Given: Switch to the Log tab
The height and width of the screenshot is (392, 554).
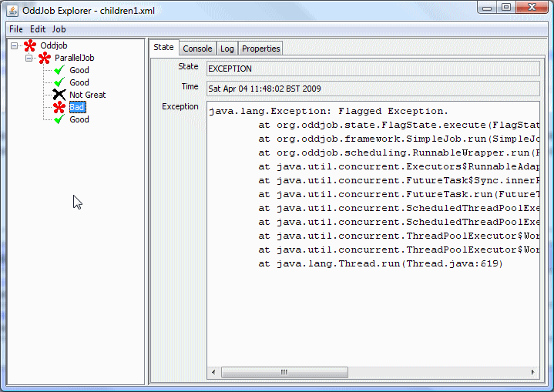Looking at the screenshot, I should tap(227, 49).
